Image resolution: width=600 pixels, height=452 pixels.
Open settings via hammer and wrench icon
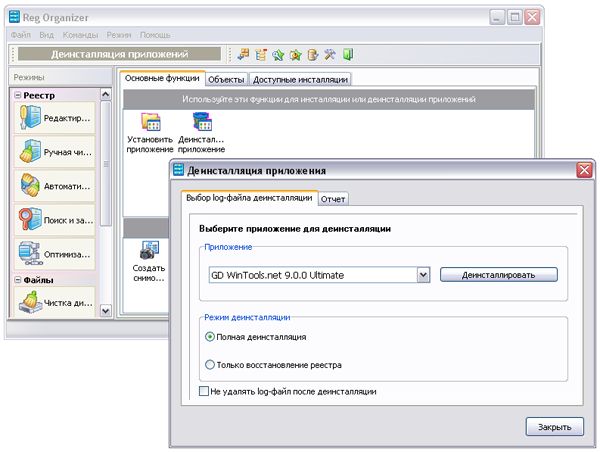330,54
